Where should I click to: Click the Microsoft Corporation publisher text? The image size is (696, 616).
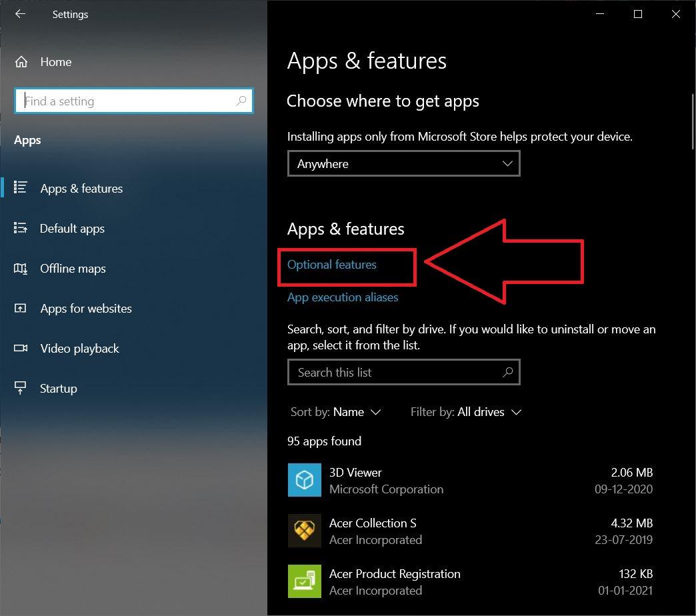click(x=386, y=489)
